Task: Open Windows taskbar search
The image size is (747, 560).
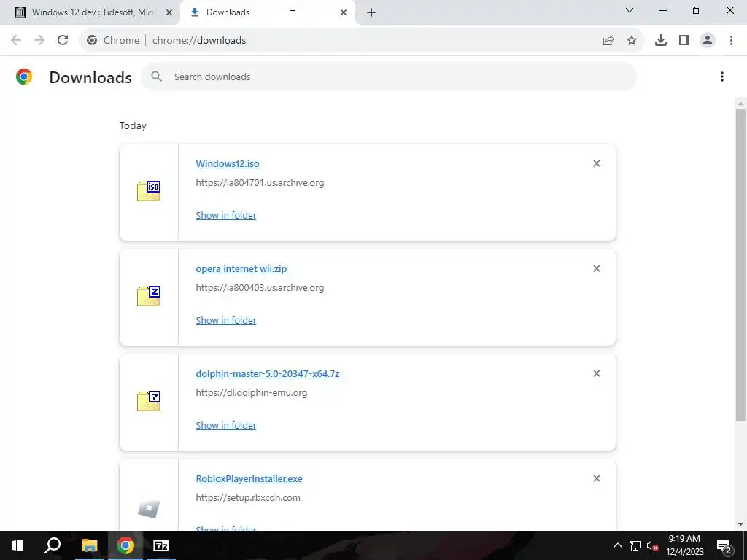Action: [53, 545]
